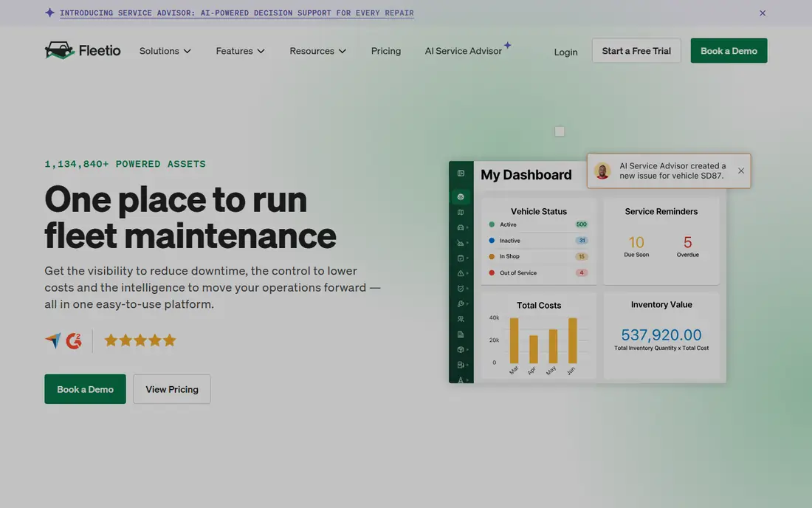This screenshot has width=812, height=508.
Task: Dismiss the announcement banner with the X
Action: pos(763,13)
